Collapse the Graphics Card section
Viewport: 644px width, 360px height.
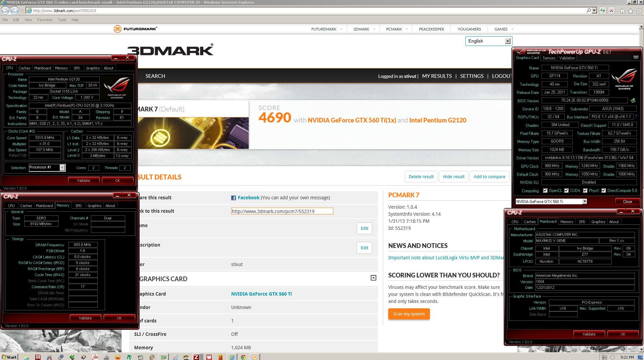pyautogui.click(x=373, y=278)
